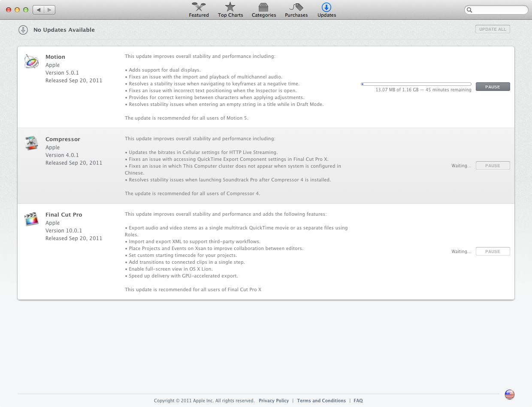Open the Motion app icon
Image resolution: width=532 pixels, height=407 pixels.
tap(31, 61)
